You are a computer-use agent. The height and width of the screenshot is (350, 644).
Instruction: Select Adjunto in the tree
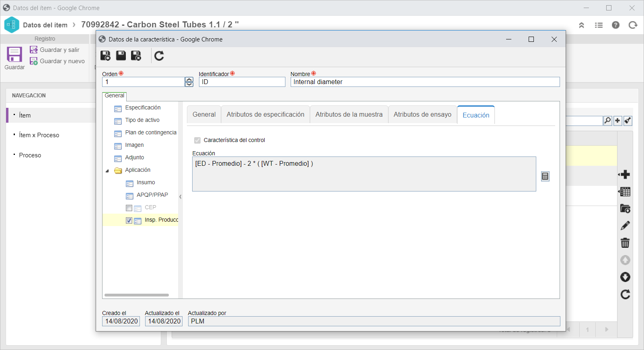tap(135, 157)
